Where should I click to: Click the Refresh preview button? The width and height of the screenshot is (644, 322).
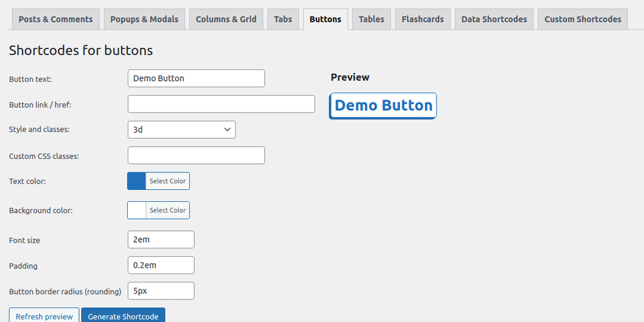(x=44, y=316)
